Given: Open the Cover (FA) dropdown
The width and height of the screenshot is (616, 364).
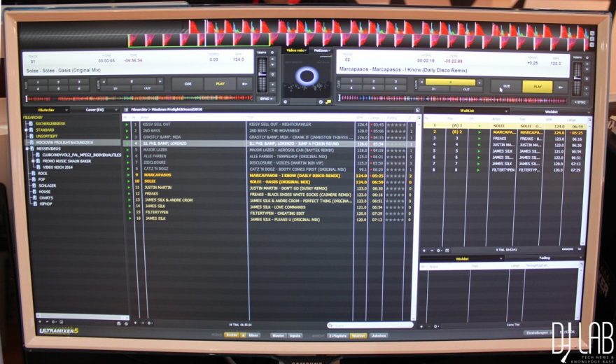Looking at the screenshot, I should (96, 110).
